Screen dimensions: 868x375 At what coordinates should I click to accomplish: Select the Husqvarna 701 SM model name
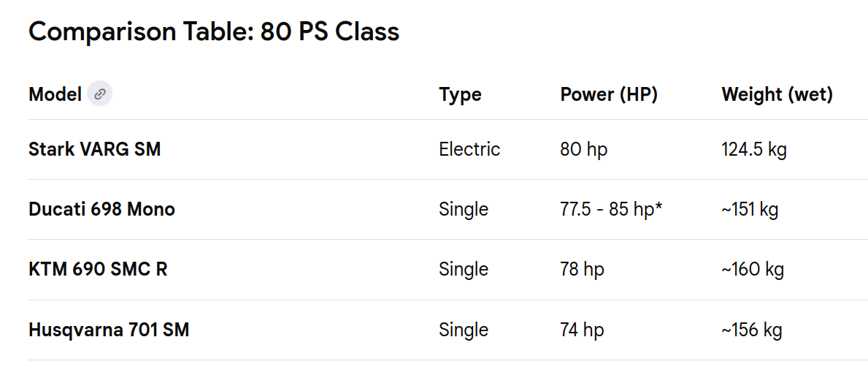109,330
